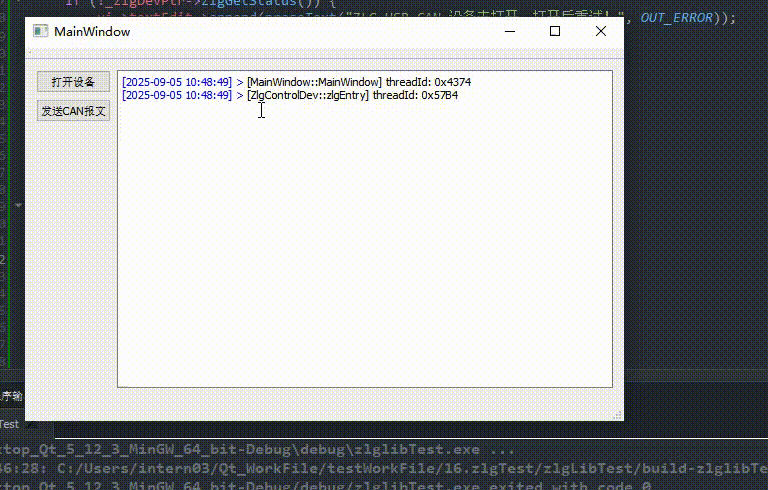Minimize the MainWindow window
Image resolution: width=768 pixels, height=490 pixels.
point(510,31)
